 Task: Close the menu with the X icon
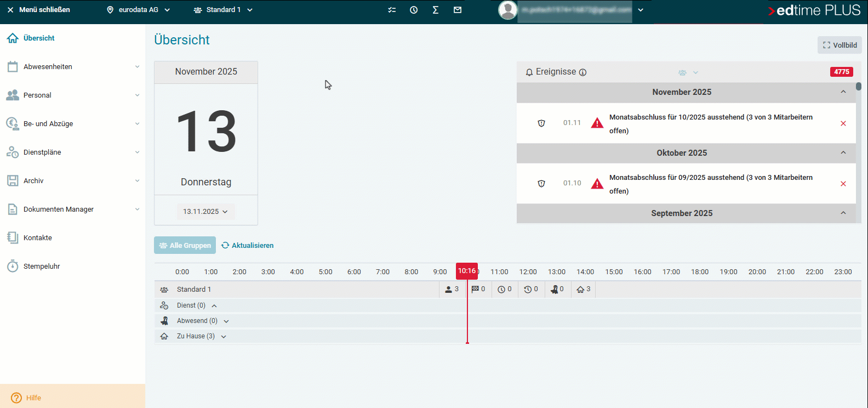[10, 10]
